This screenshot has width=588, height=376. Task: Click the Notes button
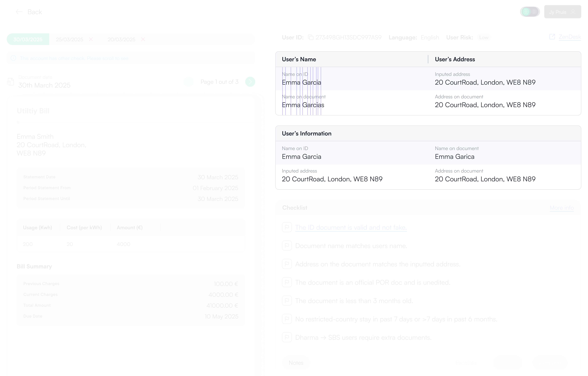[296, 363]
